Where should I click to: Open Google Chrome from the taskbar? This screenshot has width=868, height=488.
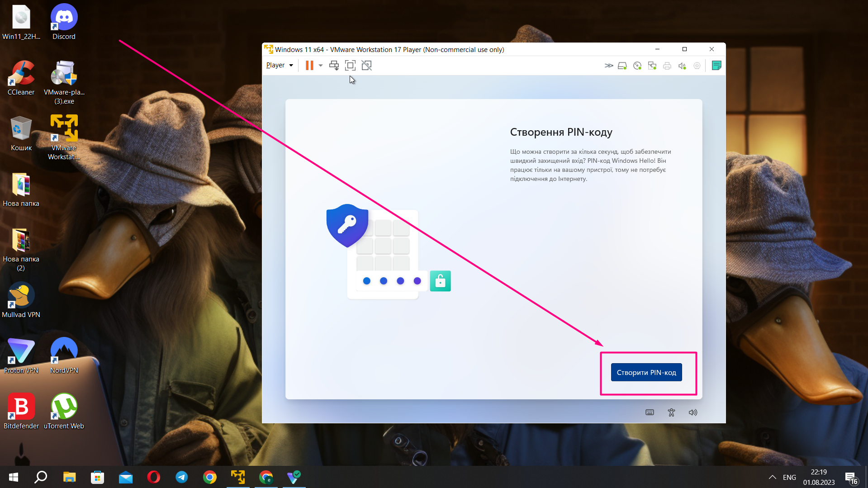pos(210,477)
